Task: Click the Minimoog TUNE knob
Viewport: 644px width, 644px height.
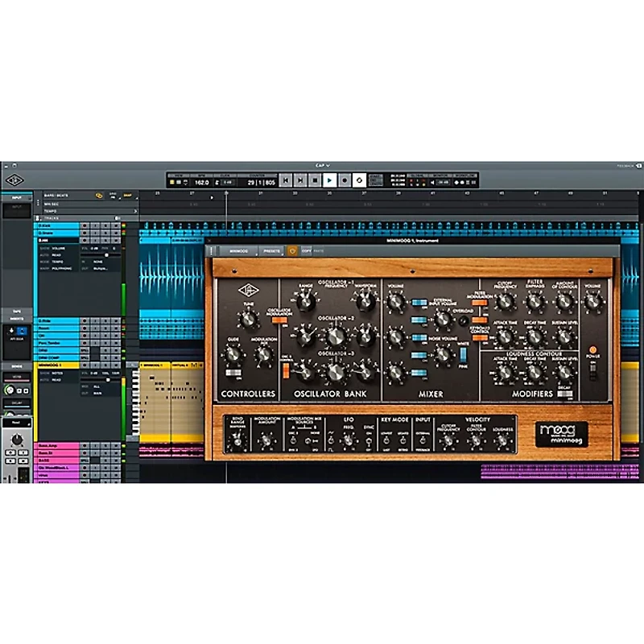Action: click(248, 319)
